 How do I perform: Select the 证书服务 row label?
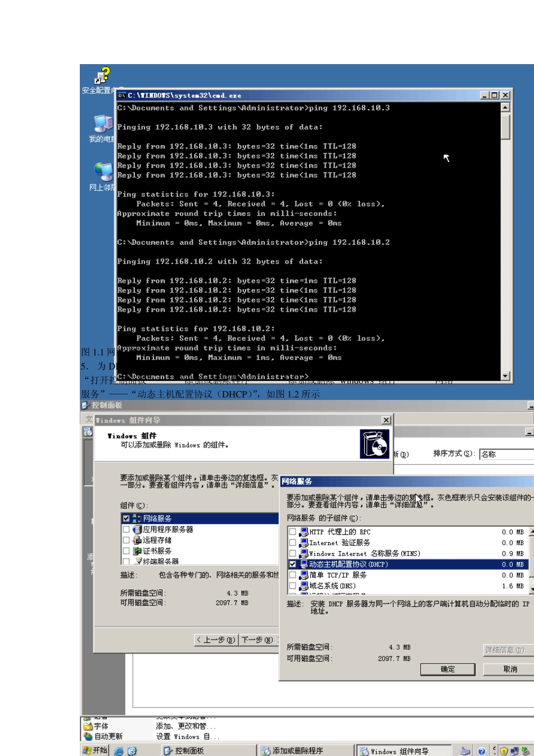tap(157, 551)
